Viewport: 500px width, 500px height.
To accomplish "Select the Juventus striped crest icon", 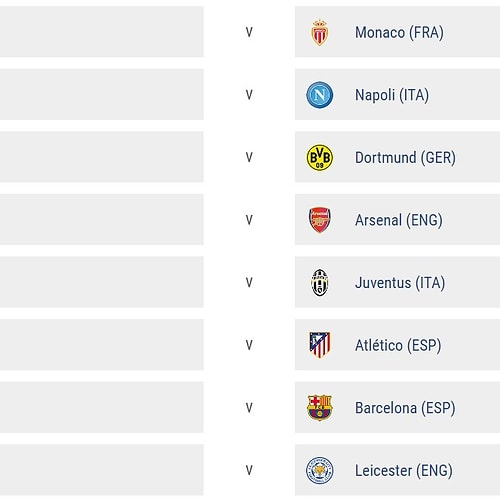I will point(320,283).
